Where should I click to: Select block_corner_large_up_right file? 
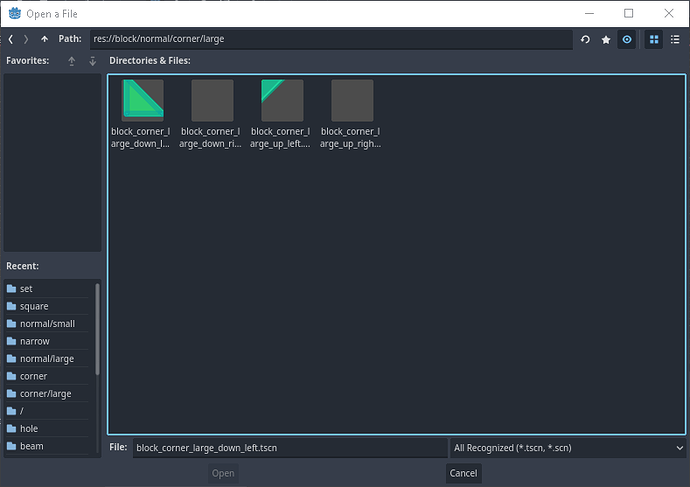coord(352,114)
